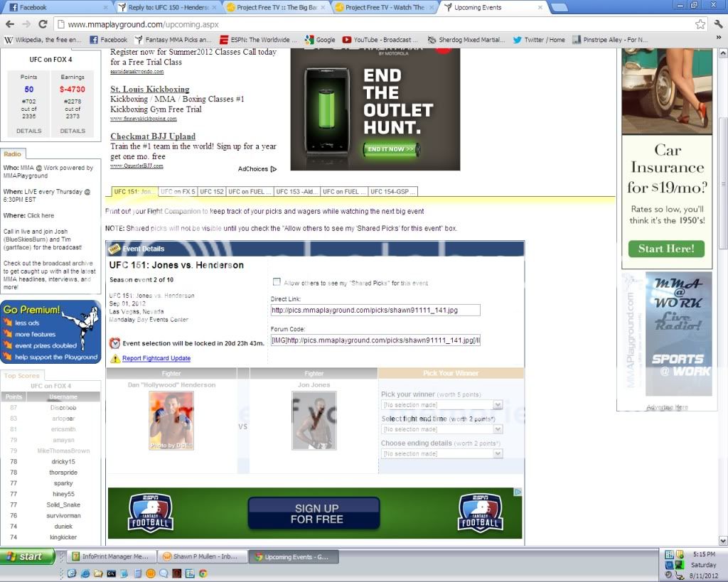The height and width of the screenshot is (582, 728).
Task: Click the Advertise Here link
Action: point(667,407)
